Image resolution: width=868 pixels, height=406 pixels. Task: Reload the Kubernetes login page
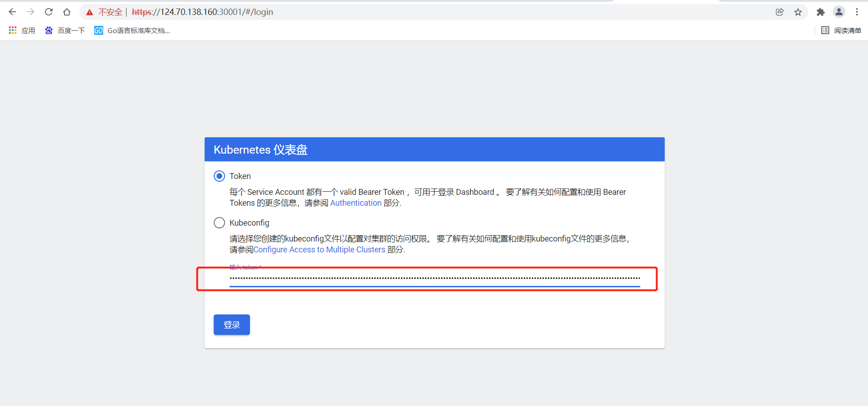click(x=49, y=12)
